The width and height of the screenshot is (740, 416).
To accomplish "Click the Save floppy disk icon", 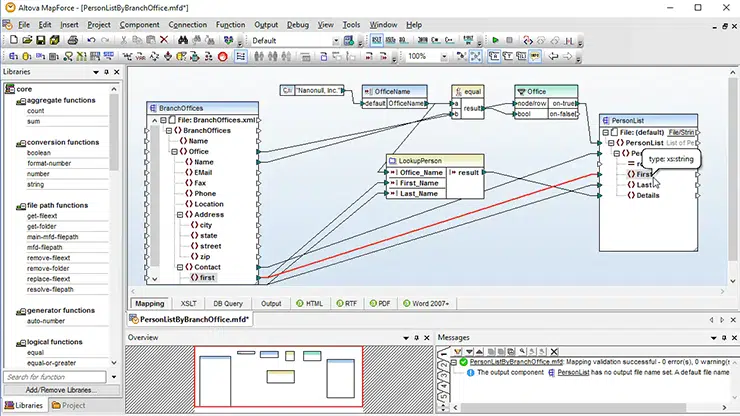I will coord(41,41).
